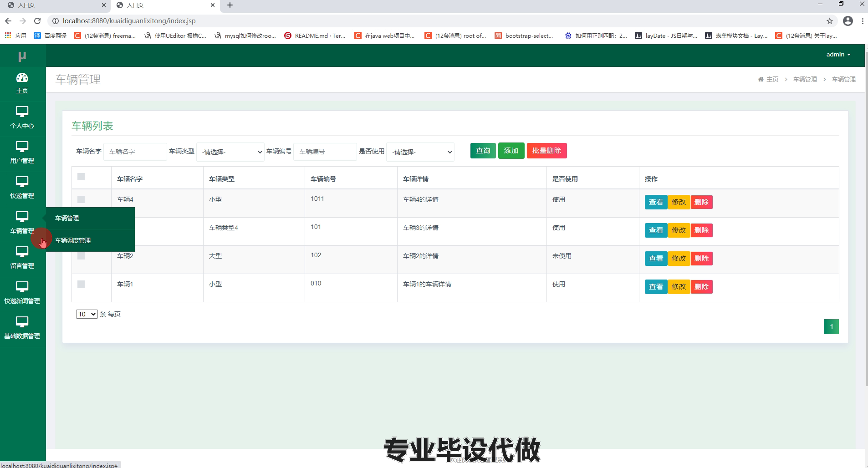Open 个人中心 in the sidebar
The height and width of the screenshot is (468, 868).
(22, 118)
